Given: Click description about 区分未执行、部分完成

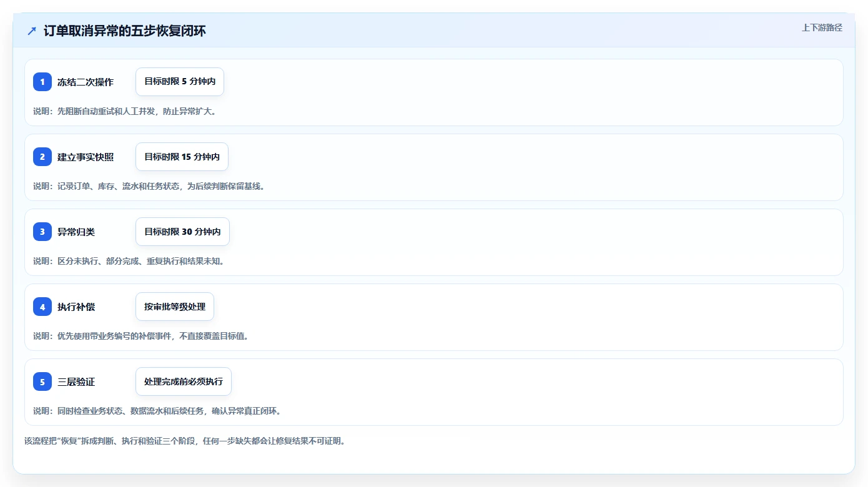Looking at the screenshot, I should coord(129,261).
